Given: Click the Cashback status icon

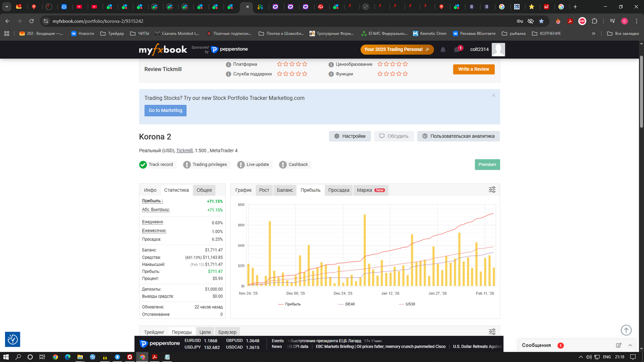Looking at the screenshot, I should pos(283,165).
